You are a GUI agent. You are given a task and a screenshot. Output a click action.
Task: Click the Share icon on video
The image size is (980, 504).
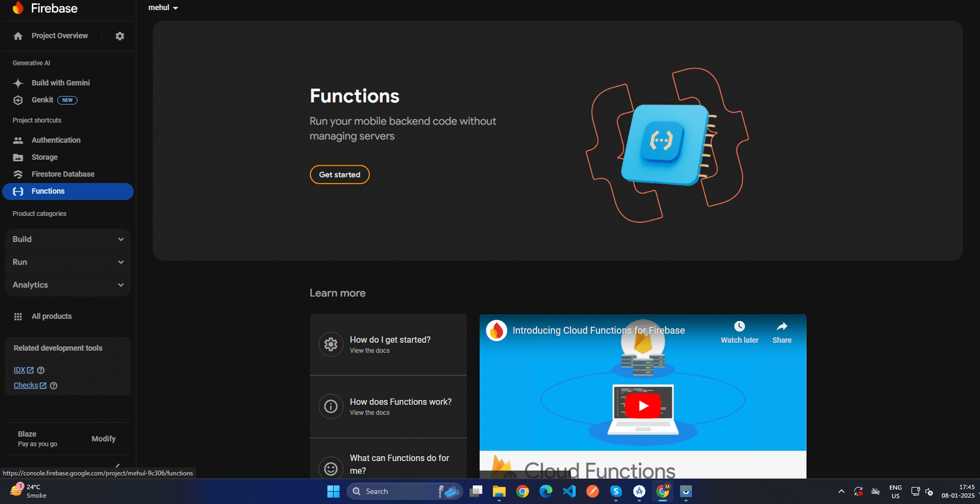click(782, 327)
